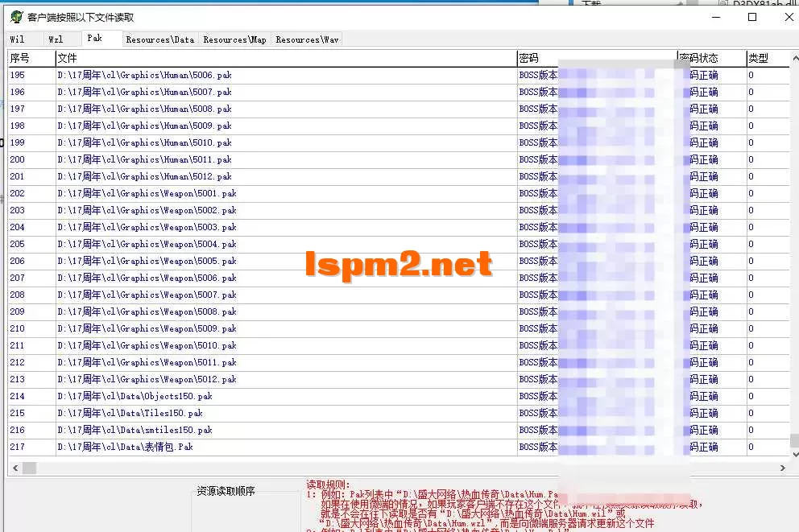
Task: Click the horizontal scrollbar right arrow
Action: click(783, 468)
